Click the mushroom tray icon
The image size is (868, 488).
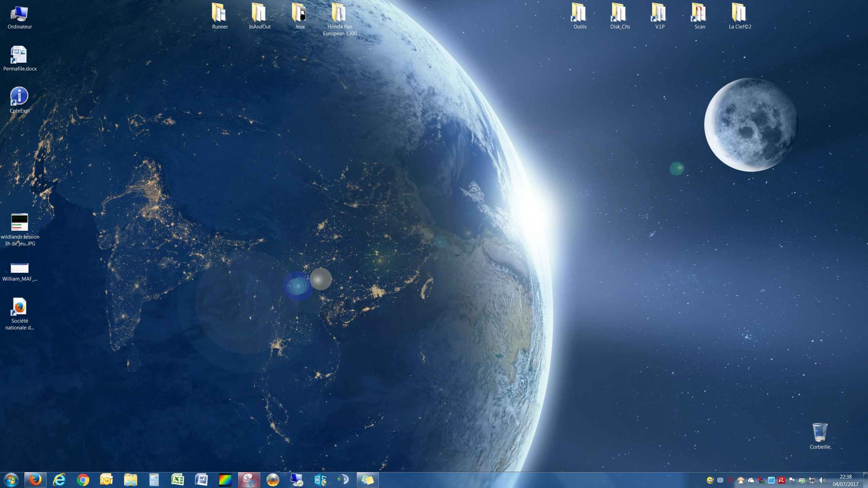click(741, 480)
